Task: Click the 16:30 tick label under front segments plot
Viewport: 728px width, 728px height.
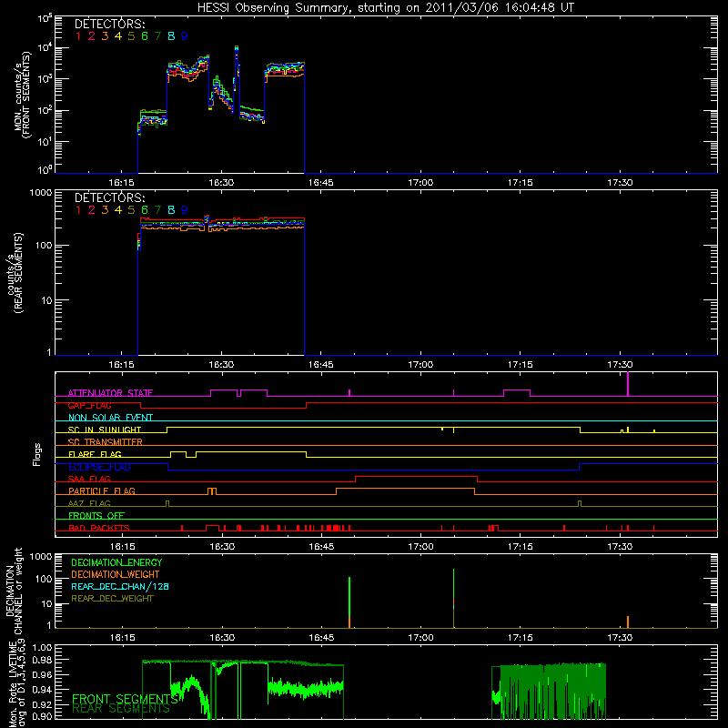Action: (221, 183)
